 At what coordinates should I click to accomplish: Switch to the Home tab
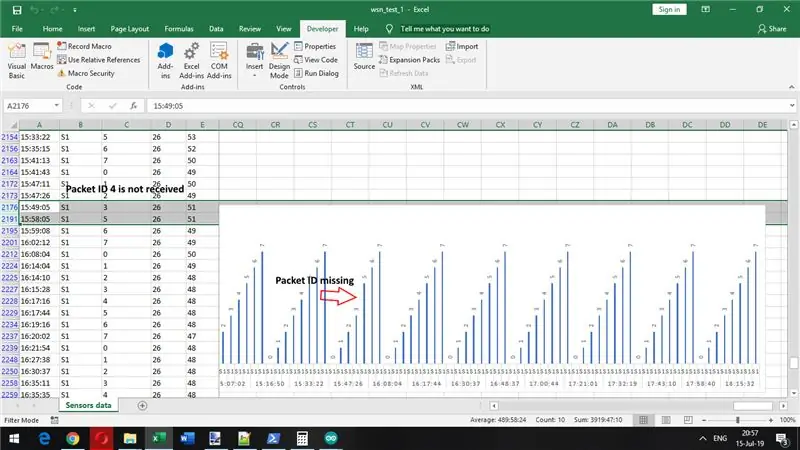52,29
